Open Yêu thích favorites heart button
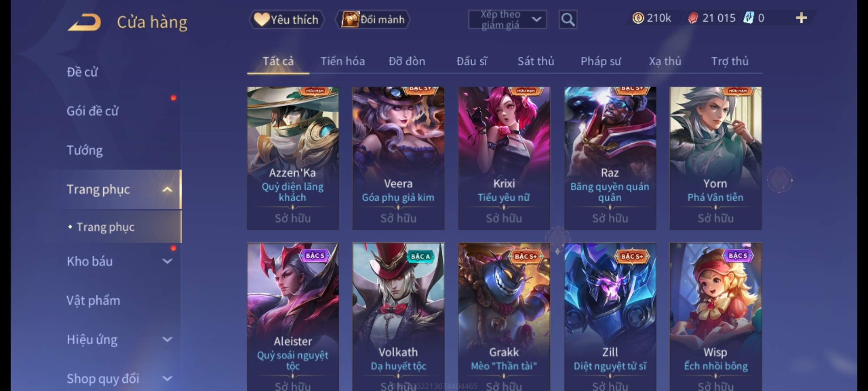The height and width of the screenshot is (391, 868). (x=286, y=20)
